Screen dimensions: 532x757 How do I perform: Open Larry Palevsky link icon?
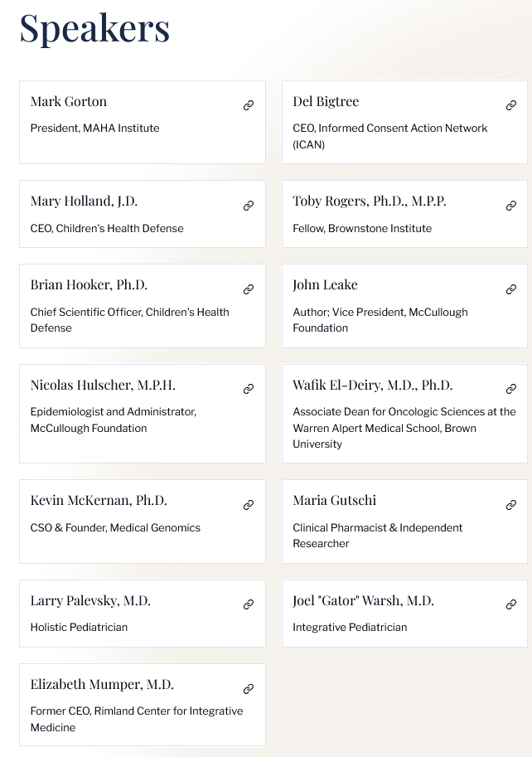[x=248, y=604]
